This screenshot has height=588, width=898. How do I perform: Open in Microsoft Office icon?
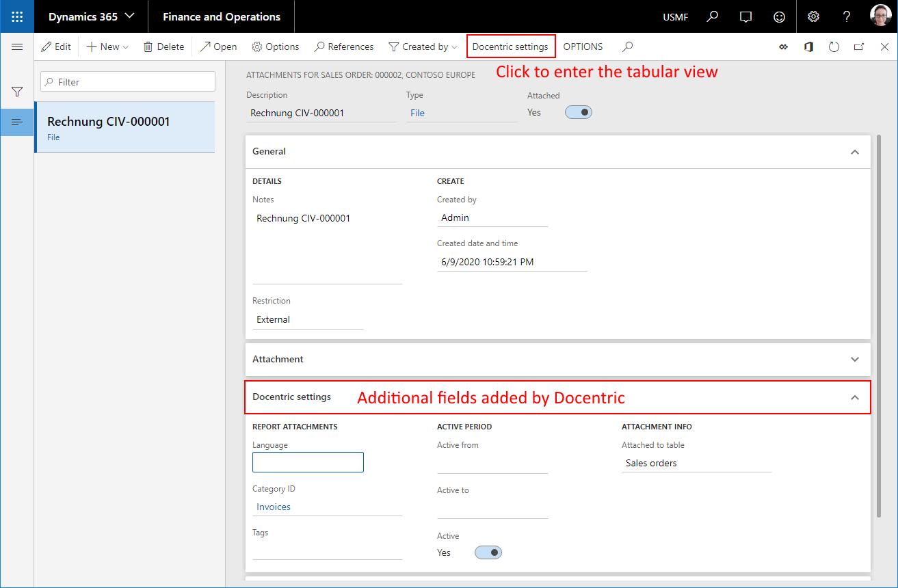tap(808, 46)
